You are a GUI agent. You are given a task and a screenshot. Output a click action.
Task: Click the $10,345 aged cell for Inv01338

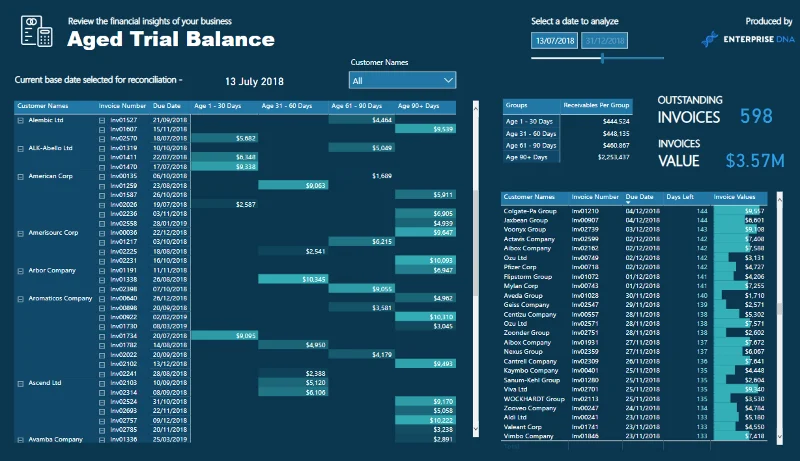tap(293, 279)
